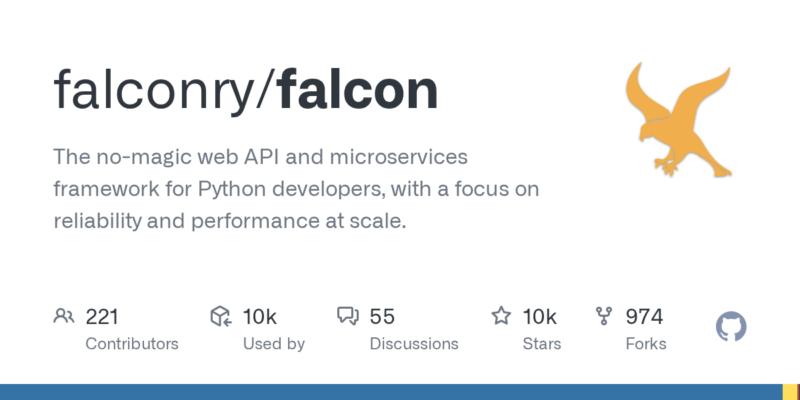This screenshot has height=400, width=800.
Task: Click the 221 contributors count
Action: (102, 317)
